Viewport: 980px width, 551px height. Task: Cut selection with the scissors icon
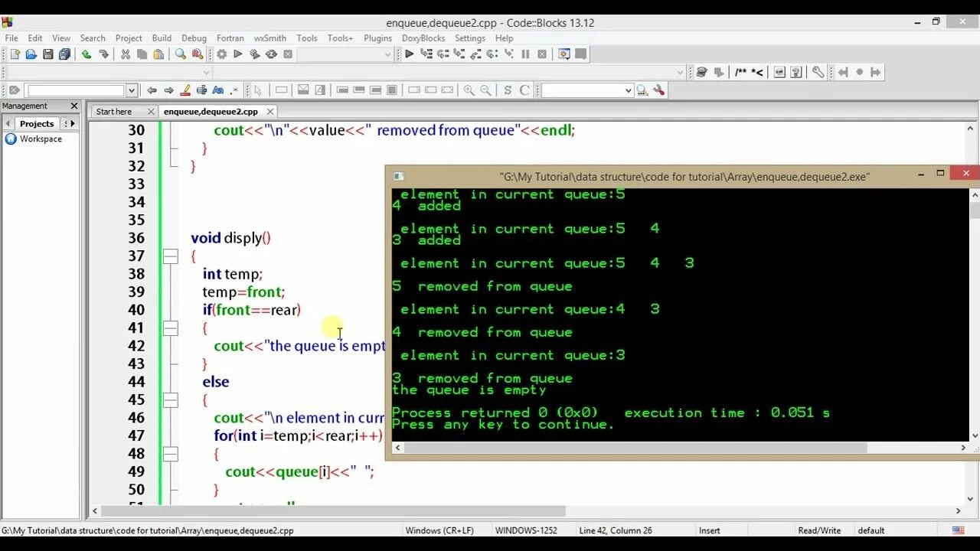pos(126,54)
